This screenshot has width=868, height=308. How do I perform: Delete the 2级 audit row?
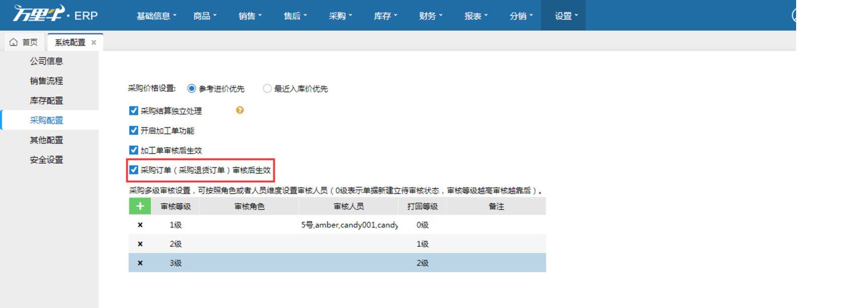point(140,244)
